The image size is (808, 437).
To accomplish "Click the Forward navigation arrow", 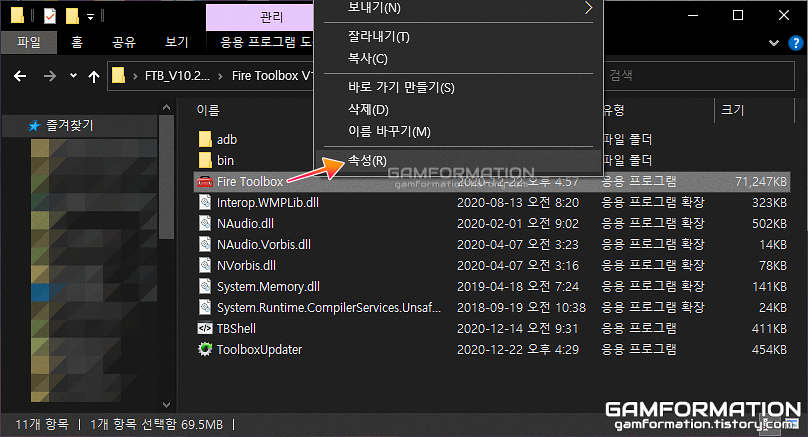I will [x=49, y=76].
